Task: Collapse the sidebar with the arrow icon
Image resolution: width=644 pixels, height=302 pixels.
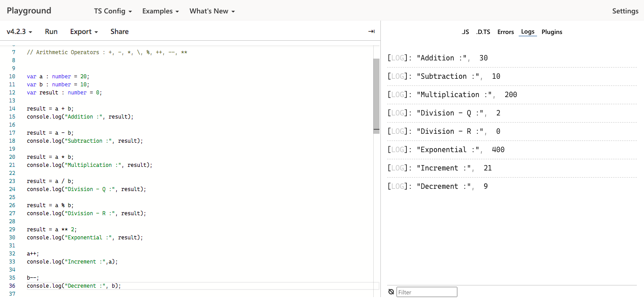Action: (x=371, y=31)
